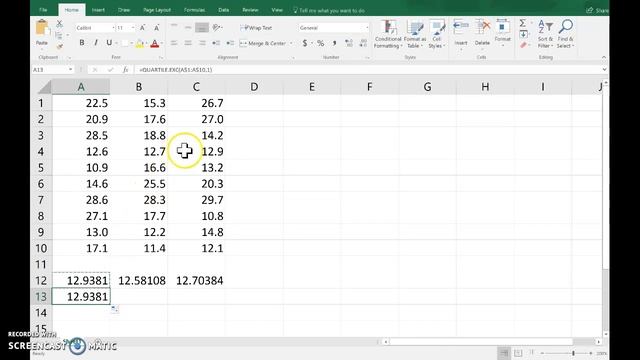Toggle Middle Align vertical alignment
The image size is (640, 360).
(188, 28)
